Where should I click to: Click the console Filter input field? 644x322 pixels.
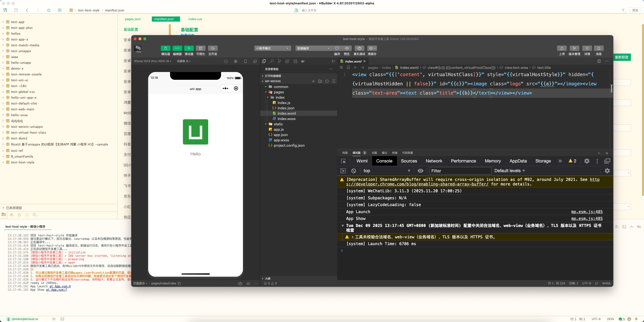pyautogui.click(x=460, y=171)
